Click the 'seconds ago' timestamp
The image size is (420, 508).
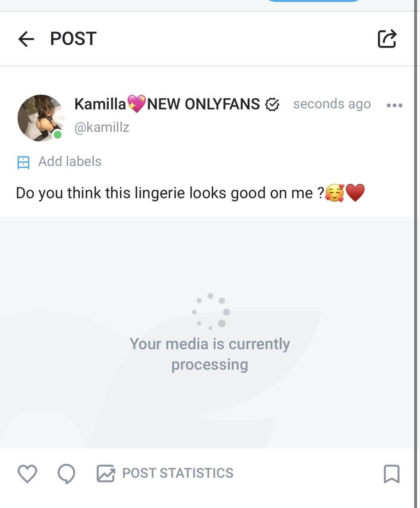pos(332,104)
